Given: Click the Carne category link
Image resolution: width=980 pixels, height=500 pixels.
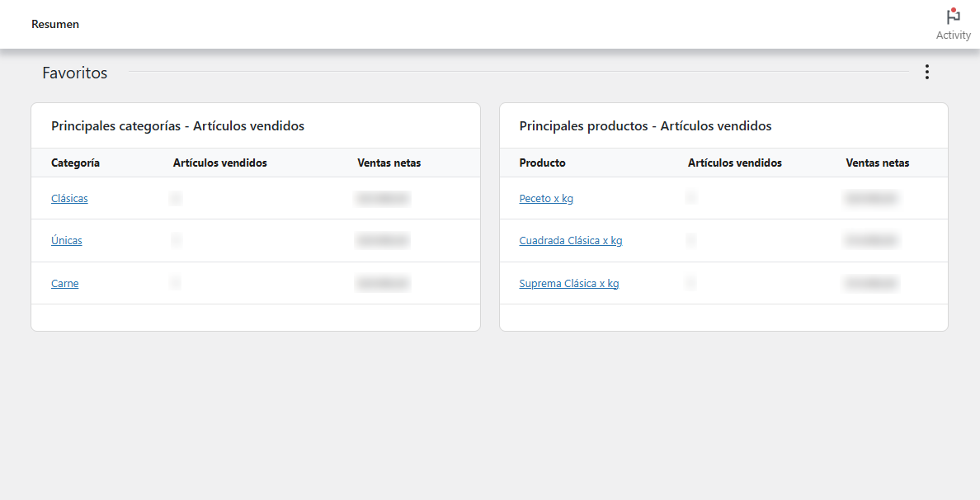Looking at the screenshot, I should point(65,284).
